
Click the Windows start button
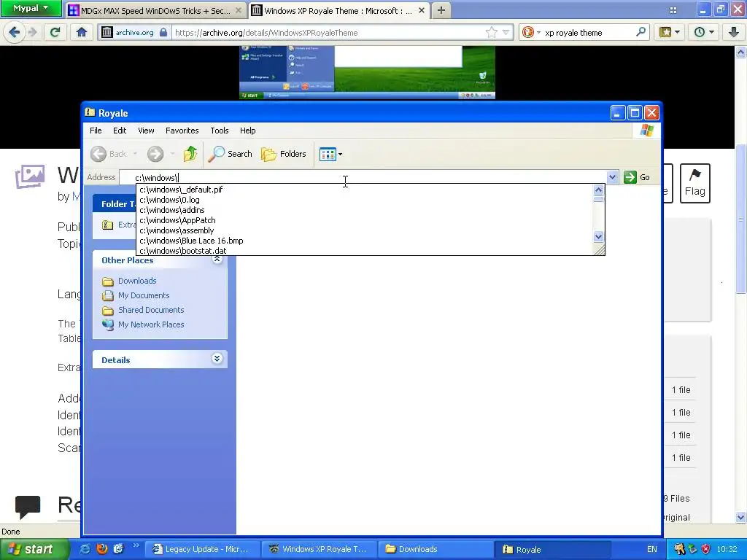33,549
